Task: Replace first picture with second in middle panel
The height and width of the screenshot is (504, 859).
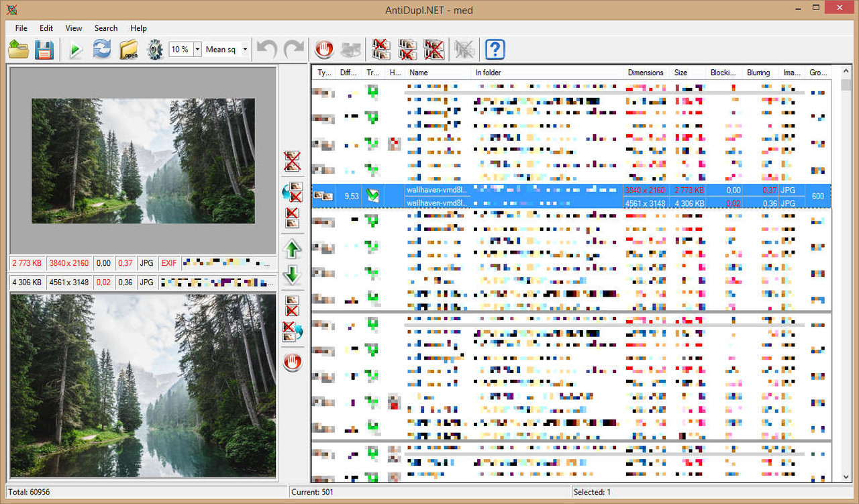Action: [292, 332]
